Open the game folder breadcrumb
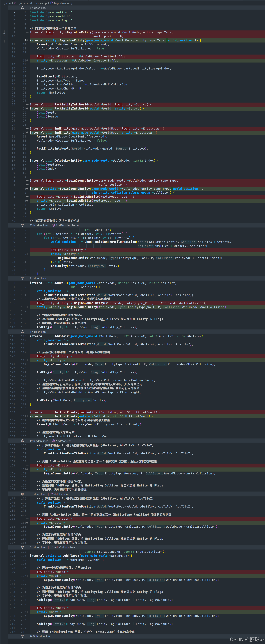This screenshot has width=265, height=644. click(7, 3)
